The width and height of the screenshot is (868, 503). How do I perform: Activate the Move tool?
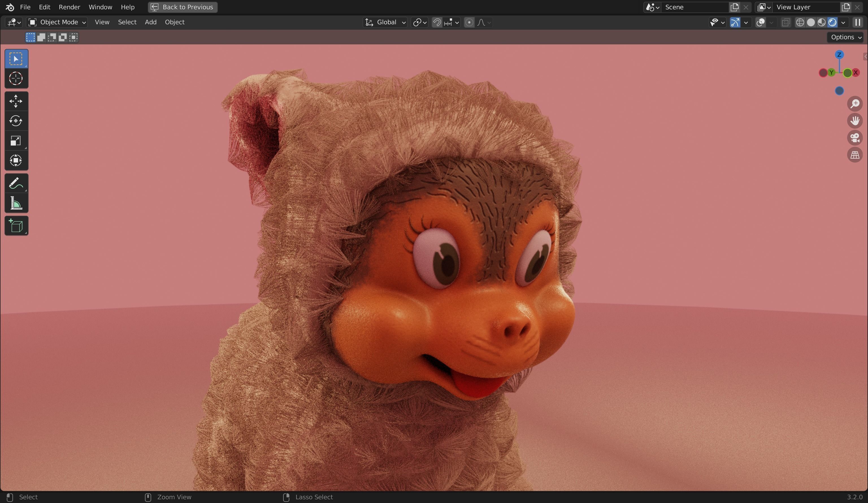[16, 101]
